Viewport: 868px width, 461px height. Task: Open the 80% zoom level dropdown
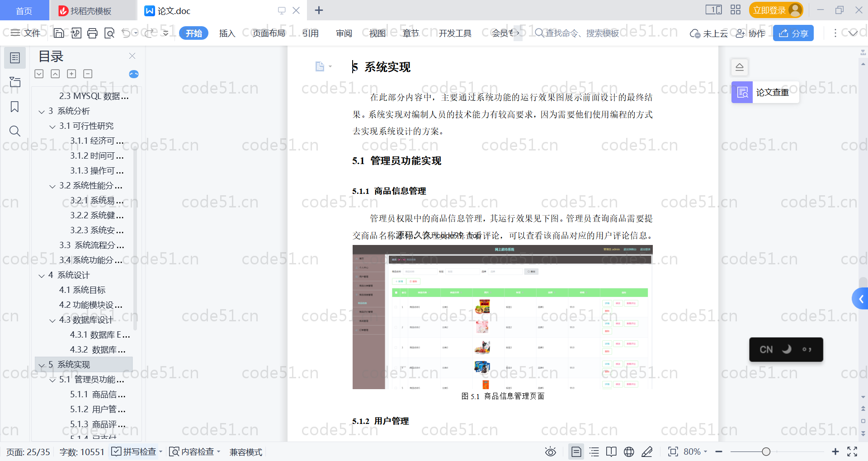point(695,452)
